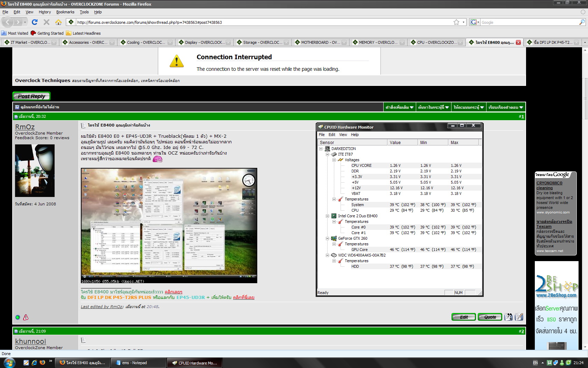
Task: Click the RmOz avatar image
Action: coord(35,171)
